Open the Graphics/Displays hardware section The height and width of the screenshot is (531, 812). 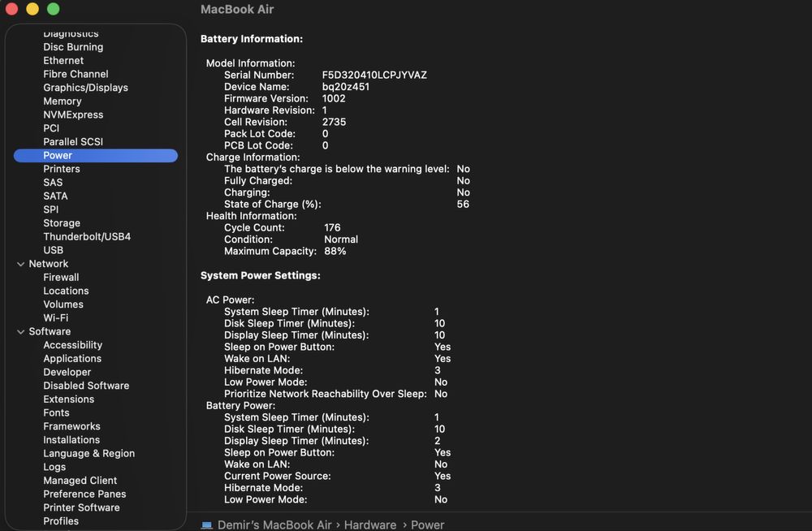[85, 88]
